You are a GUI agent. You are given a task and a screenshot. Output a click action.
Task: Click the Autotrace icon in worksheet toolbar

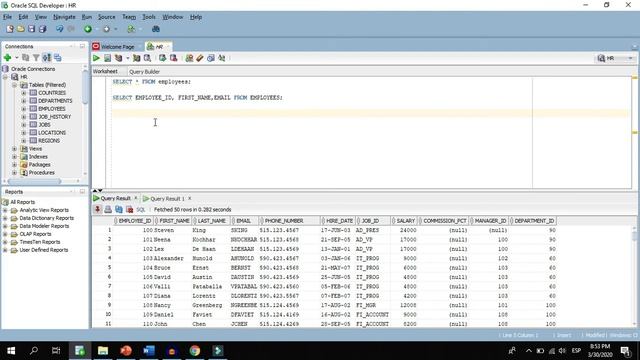tap(136, 58)
